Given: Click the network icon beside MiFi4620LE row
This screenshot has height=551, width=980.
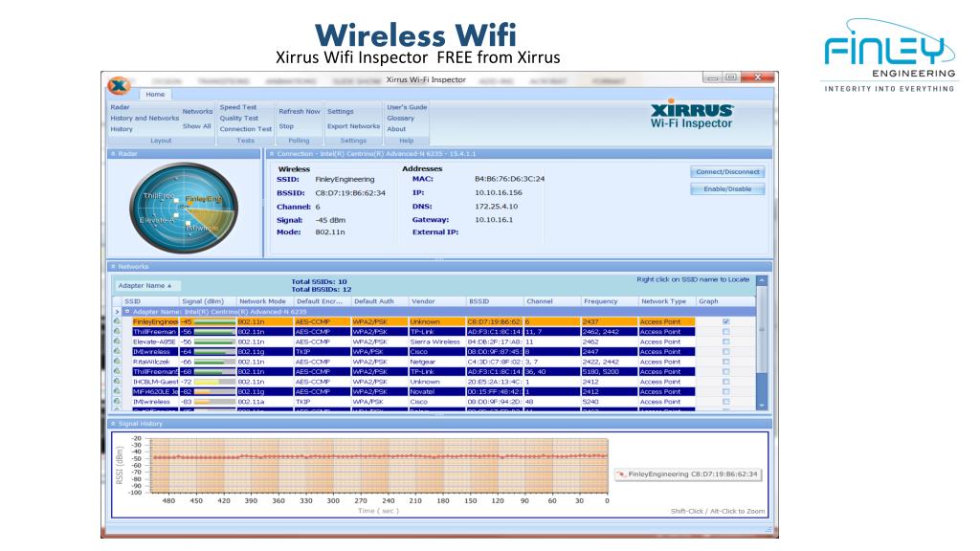Looking at the screenshot, I should (117, 391).
